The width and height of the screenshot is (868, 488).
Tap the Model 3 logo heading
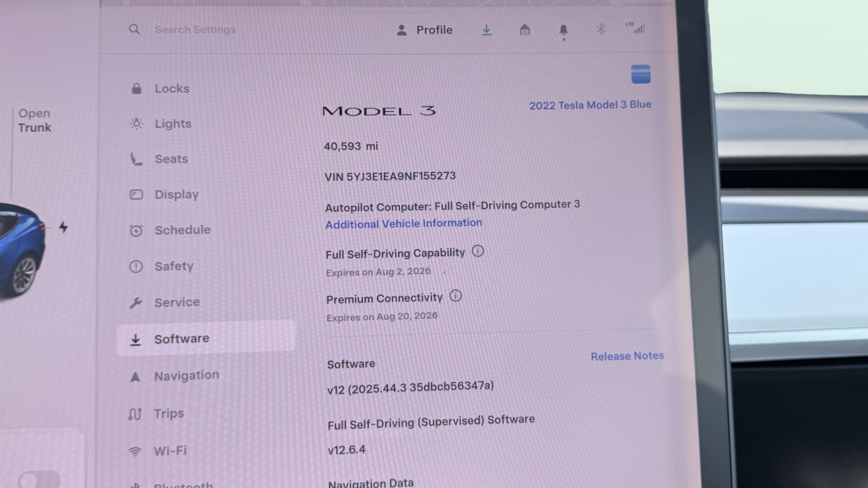[x=379, y=111]
